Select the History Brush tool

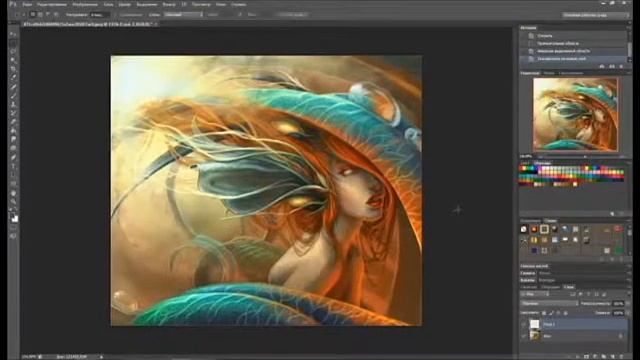point(13,113)
